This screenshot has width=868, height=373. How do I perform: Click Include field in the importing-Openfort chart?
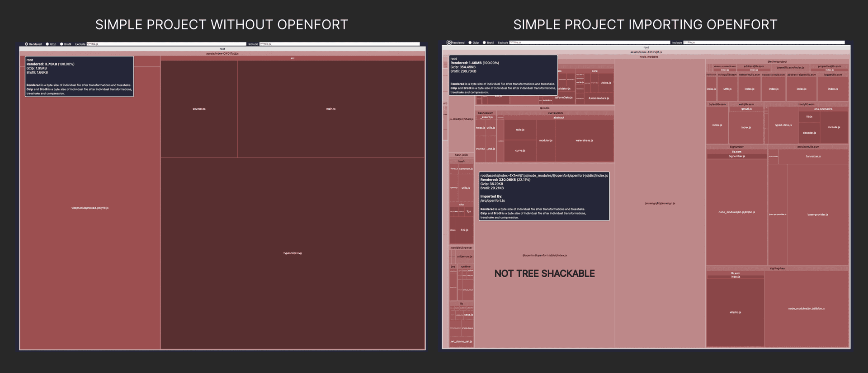(763, 42)
